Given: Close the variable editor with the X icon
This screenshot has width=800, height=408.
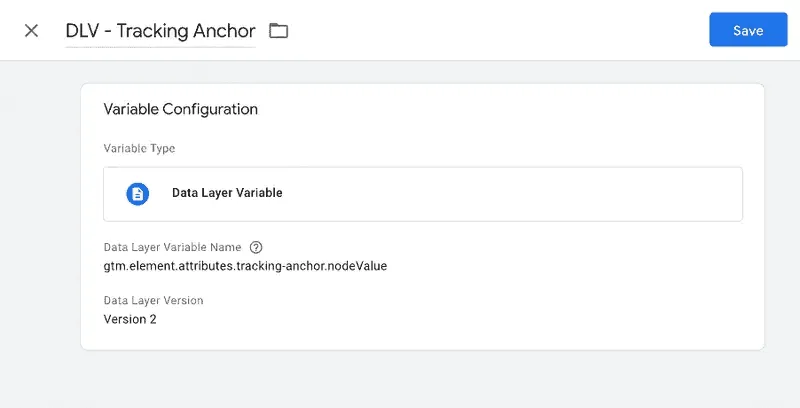Looking at the screenshot, I should pos(31,30).
